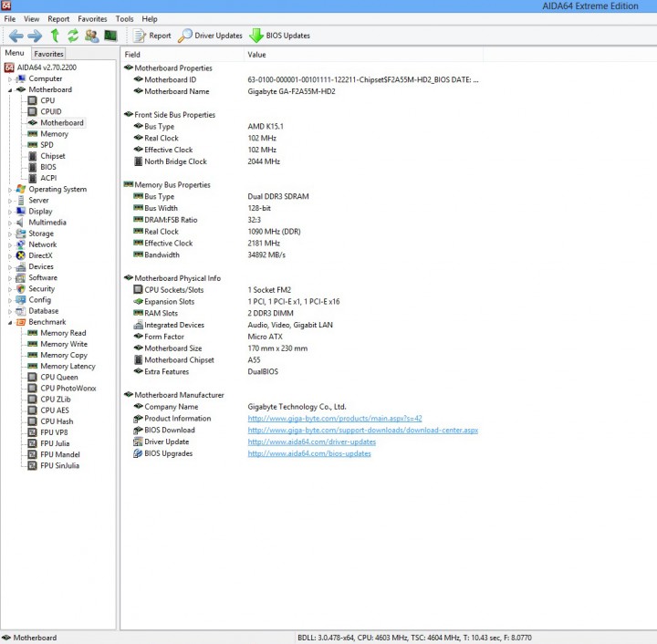Click the Field column header

pyautogui.click(x=182, y=55)
